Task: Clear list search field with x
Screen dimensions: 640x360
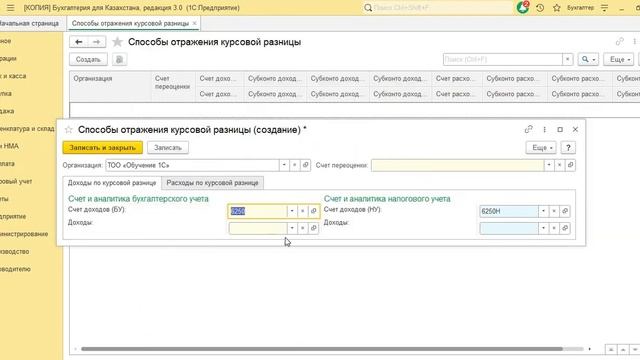Action: [567, 60]
